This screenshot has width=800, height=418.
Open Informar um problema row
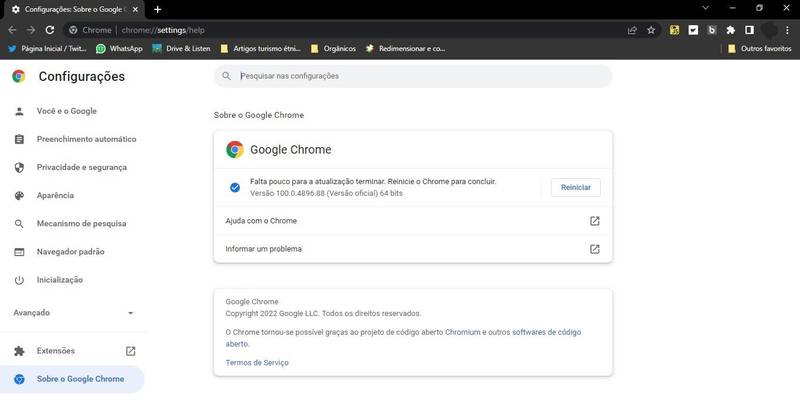(x=413, y=249)
